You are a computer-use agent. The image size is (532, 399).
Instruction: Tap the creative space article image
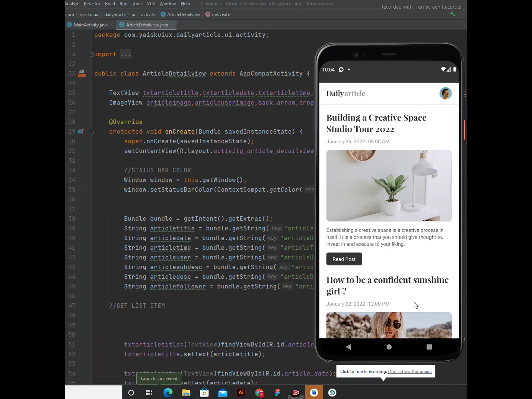coord(389,186)
